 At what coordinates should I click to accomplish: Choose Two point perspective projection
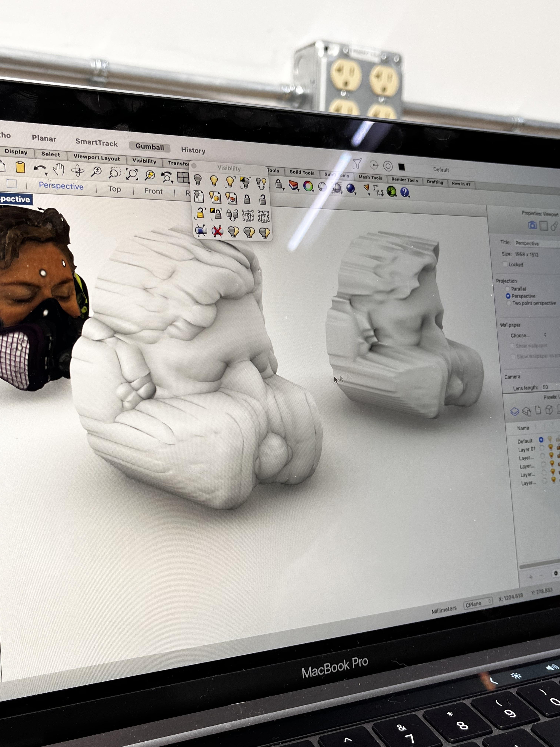tap(509, 303)
